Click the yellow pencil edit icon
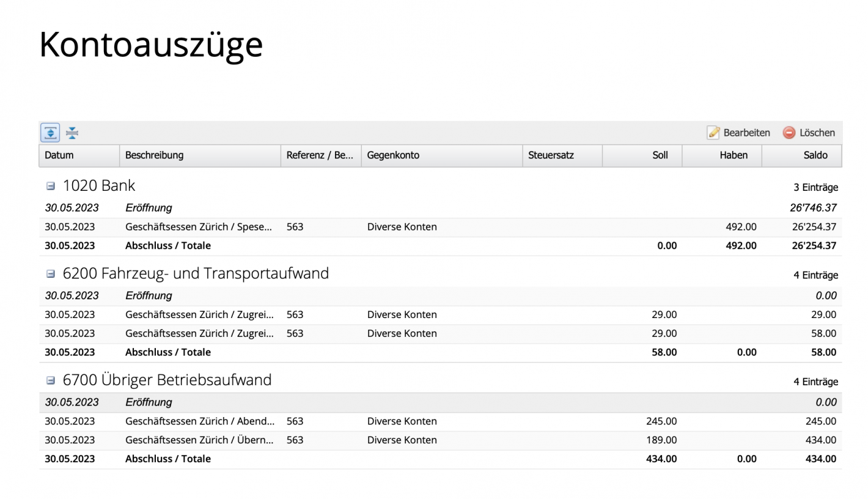Viewport: 868px width, 499px height. (x=713, y=132)
